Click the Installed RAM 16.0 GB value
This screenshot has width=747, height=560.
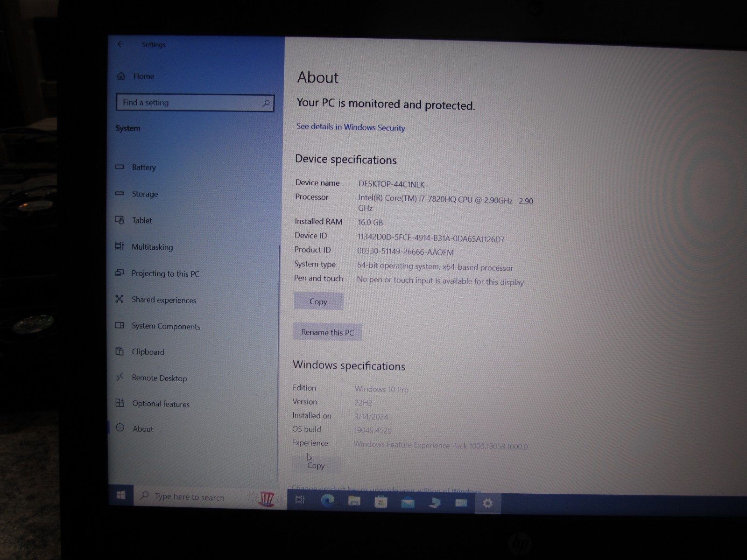click(370, 223)
